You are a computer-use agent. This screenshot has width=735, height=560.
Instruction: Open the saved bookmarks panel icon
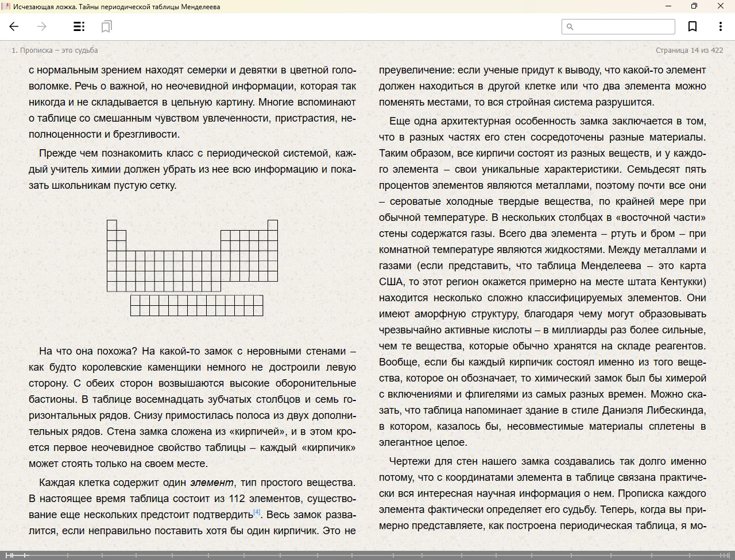point(106,26)
